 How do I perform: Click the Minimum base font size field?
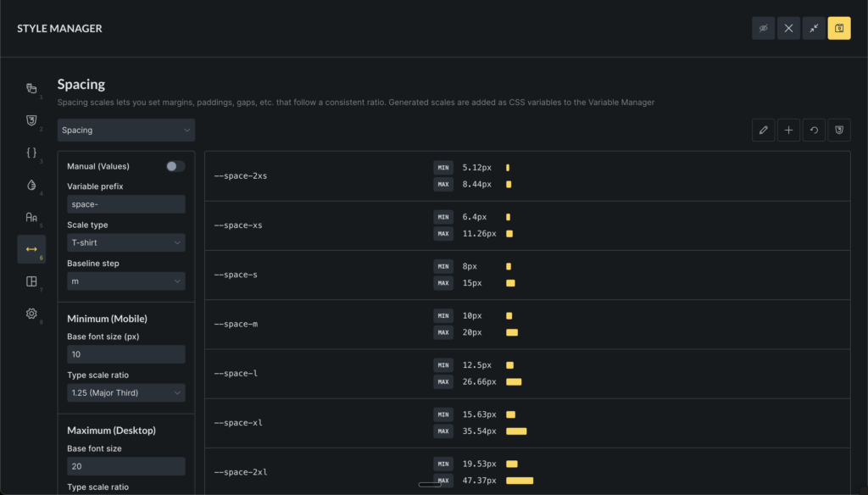(126, 354)
